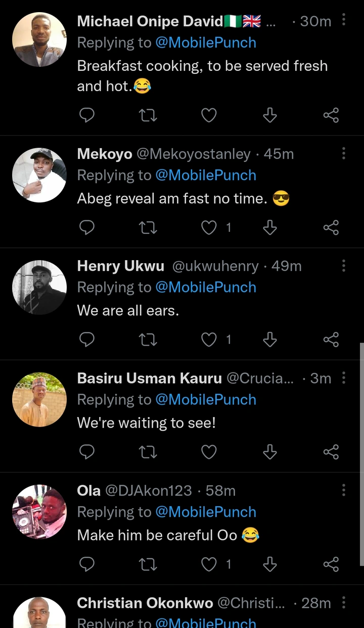Open @MobilePunch link in Mekoyo's reply
This screenshot has height=628, width=364.
(x=205, y=175)
